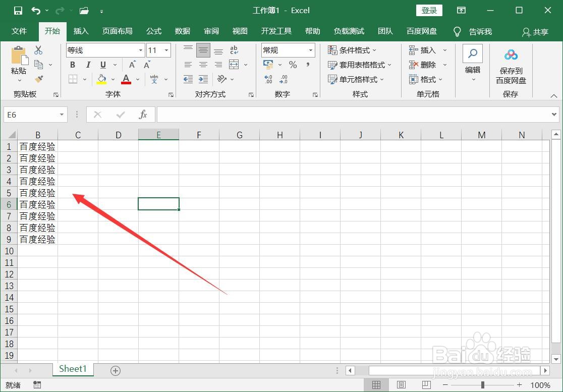Click the 编辑 Editing group button
This screenshot has width=563, height=392.
473,63
